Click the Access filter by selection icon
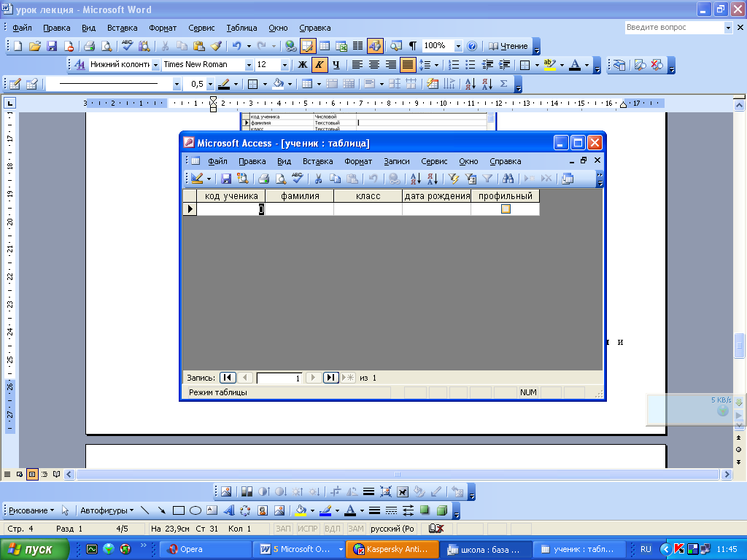Image resolution: width=747 pixels, height=560 pixels. (454, 179)
